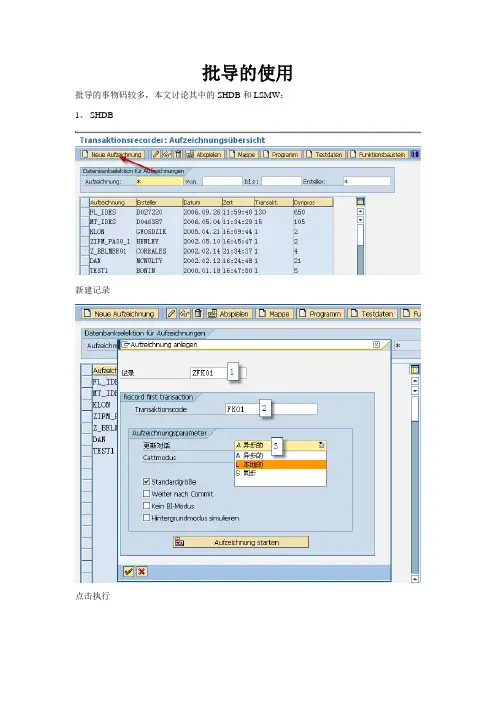Select the highlighted orange L option in list
This screenshot has width=496, height=702.
coord(280,465)
